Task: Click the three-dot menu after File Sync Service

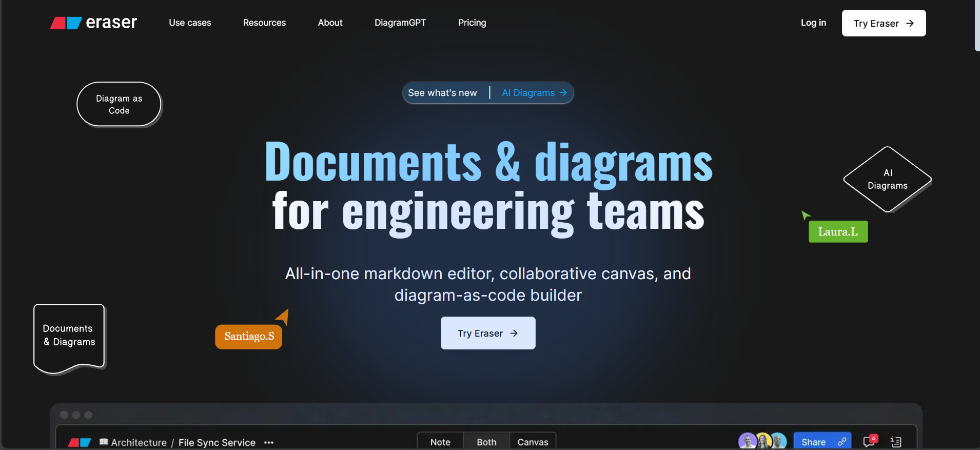Action: [x=269, y=442]
